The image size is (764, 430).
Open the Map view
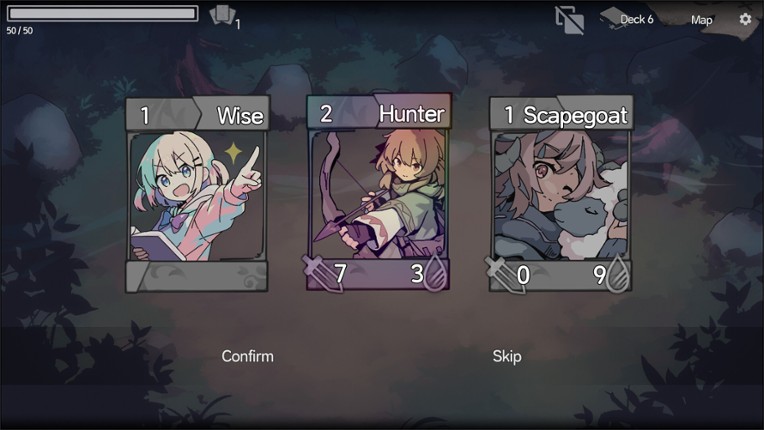(701, 20)
